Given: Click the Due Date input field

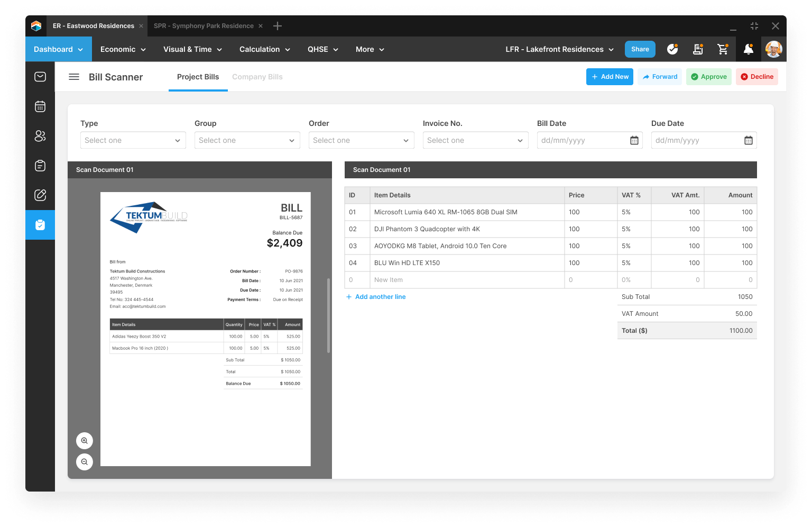Looking at the screenshot, I should tap(696, 140).
